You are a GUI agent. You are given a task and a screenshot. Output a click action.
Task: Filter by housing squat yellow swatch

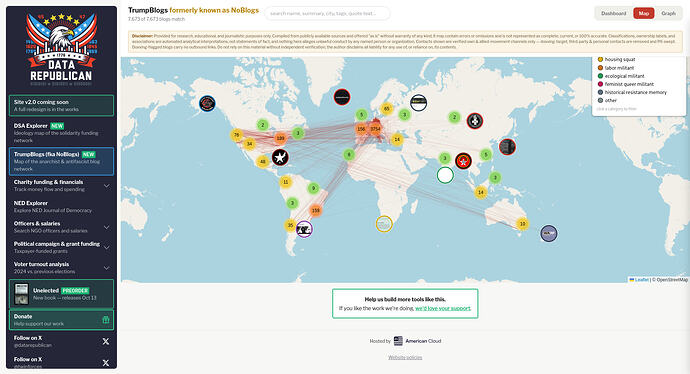[x=600, y=59]
